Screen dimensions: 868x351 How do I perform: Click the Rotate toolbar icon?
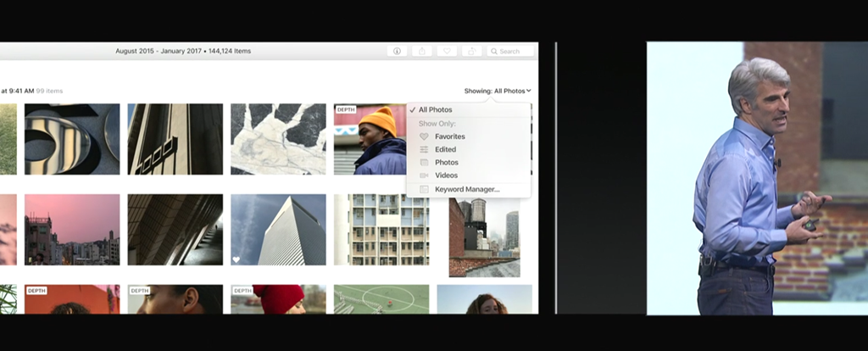coord(472,51)
